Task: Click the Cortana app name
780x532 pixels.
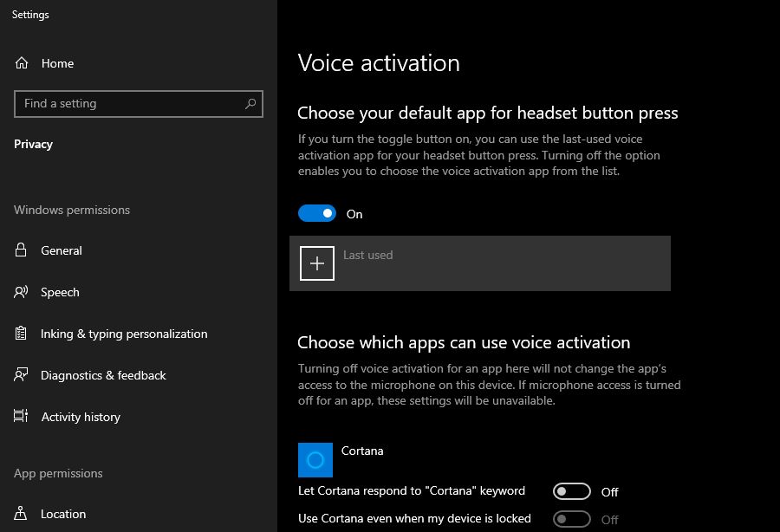Action: [362, 451]
